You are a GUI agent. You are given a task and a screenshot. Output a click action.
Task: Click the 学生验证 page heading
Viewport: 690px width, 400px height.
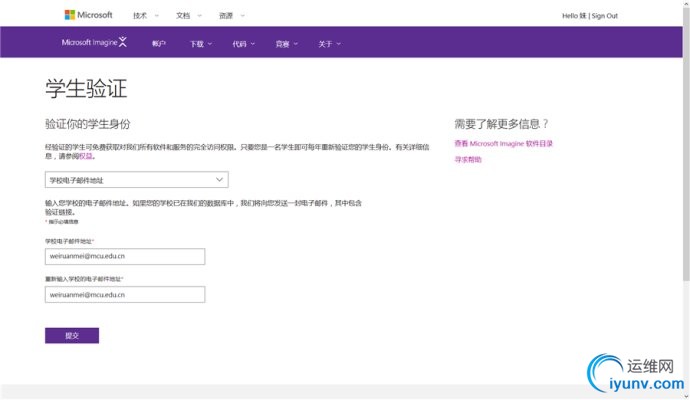pyautogui.click(x=86, y=88)
